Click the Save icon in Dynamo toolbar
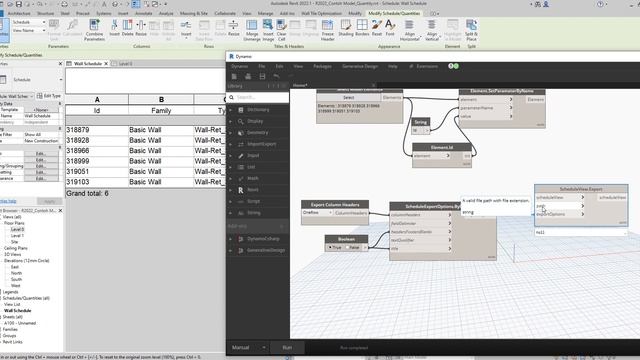Image resolution: width=640 pixels, height=360 pixels. coord(262,76)
